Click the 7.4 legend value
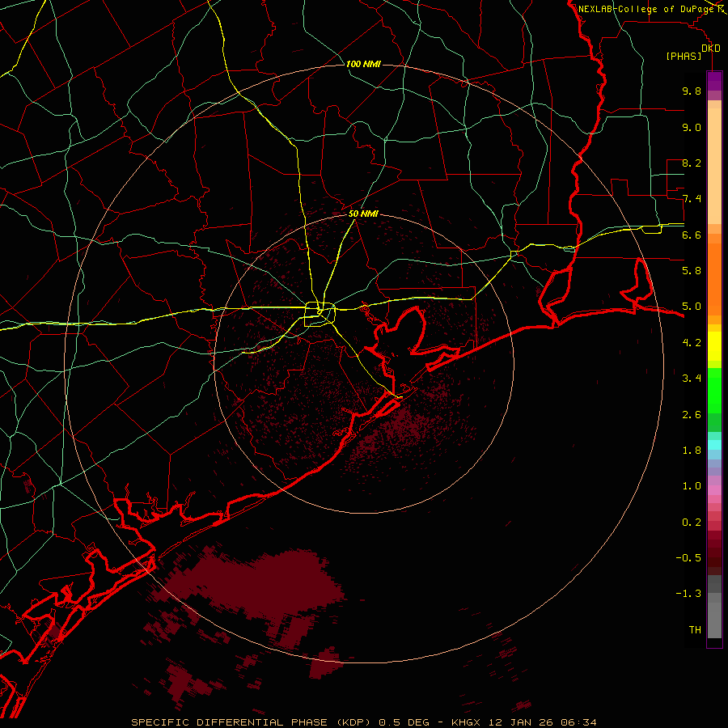 pos(692,199)
